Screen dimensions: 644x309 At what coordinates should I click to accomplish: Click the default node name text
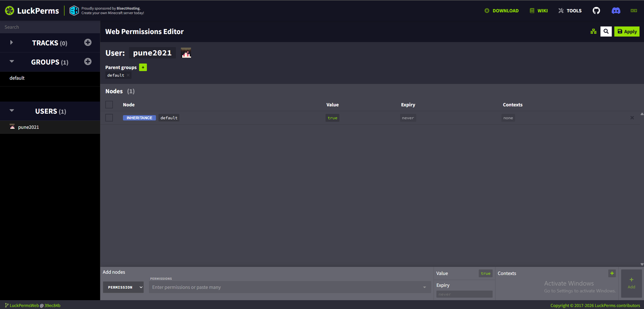[169, 118]
